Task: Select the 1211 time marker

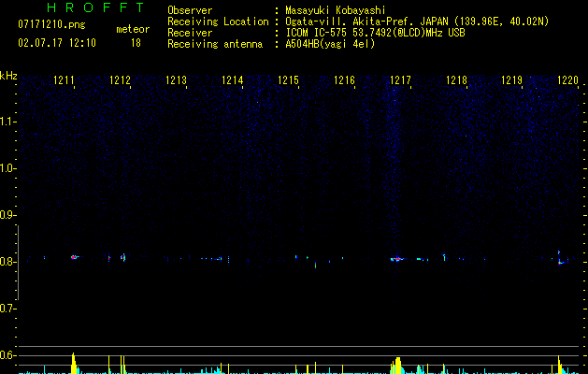Action: point(64,79)
